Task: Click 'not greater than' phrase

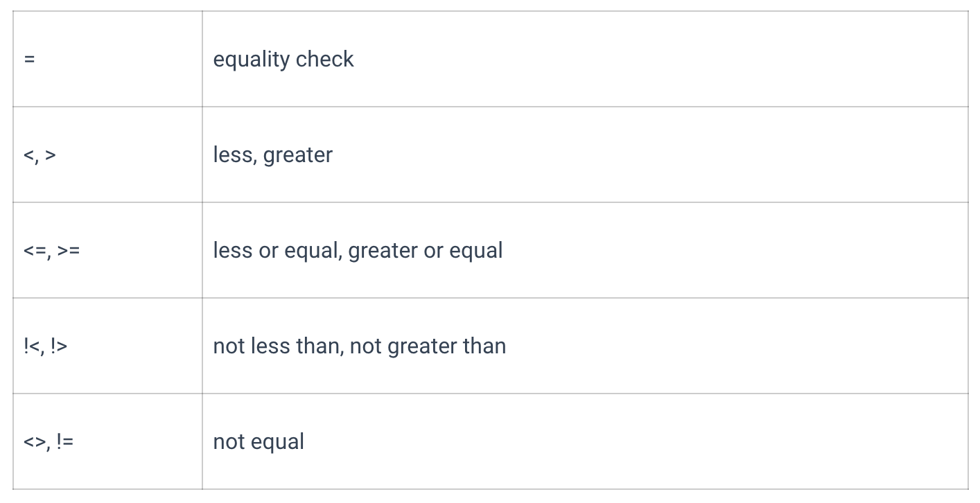Action: point(428,346)
